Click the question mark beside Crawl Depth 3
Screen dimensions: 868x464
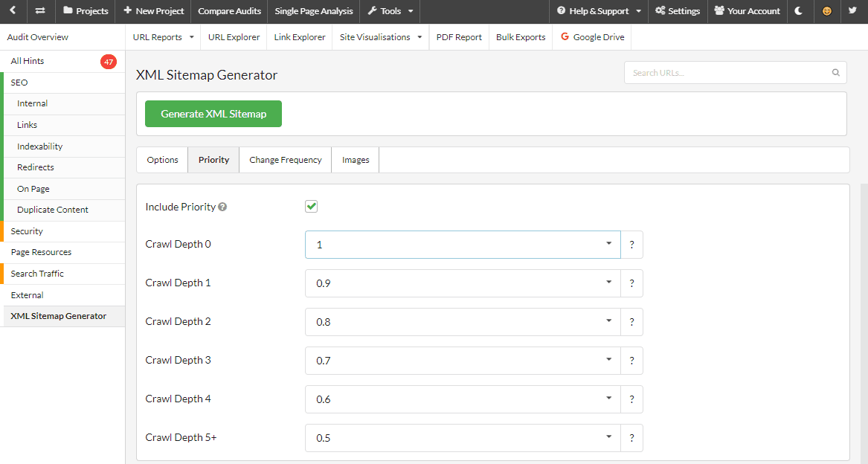631,361
